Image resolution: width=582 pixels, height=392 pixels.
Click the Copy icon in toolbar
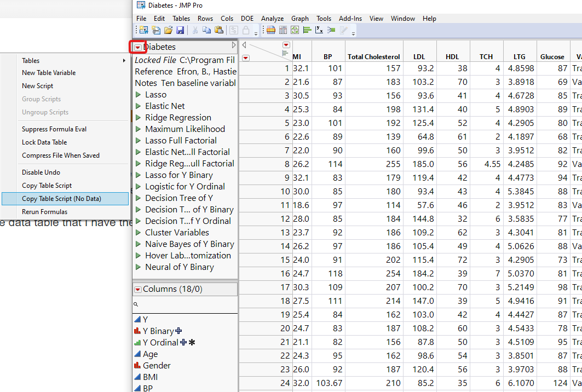[x=207, y=30]
